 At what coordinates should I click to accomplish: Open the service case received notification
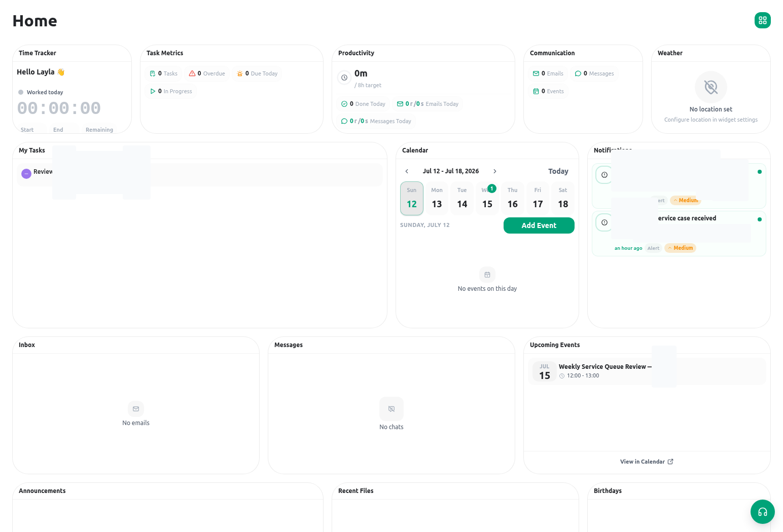[x=679, y=234]
